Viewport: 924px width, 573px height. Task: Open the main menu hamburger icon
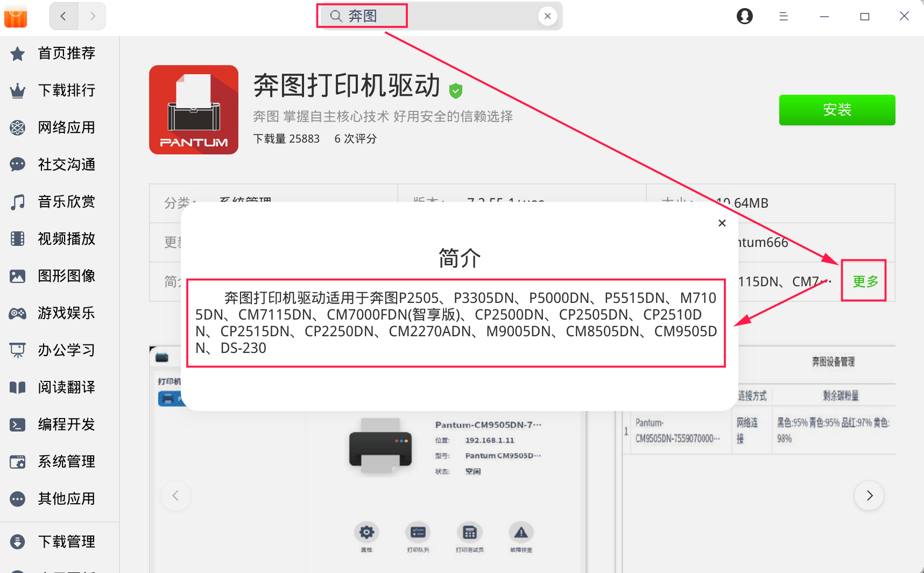click(784, 16)
